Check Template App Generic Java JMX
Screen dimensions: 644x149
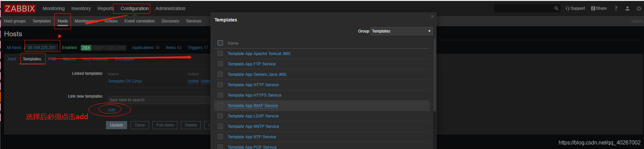click(220, 74)
